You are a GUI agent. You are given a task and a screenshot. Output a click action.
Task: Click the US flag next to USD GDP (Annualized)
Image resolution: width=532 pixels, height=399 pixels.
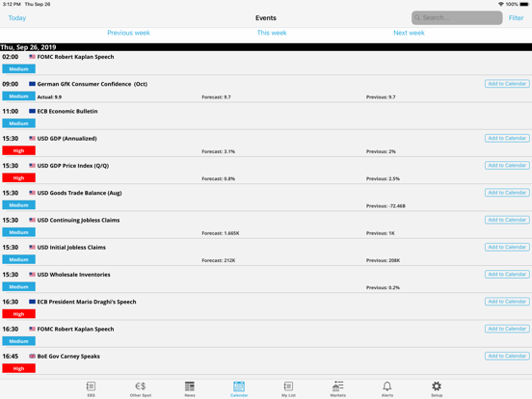(x=32, y=139)
